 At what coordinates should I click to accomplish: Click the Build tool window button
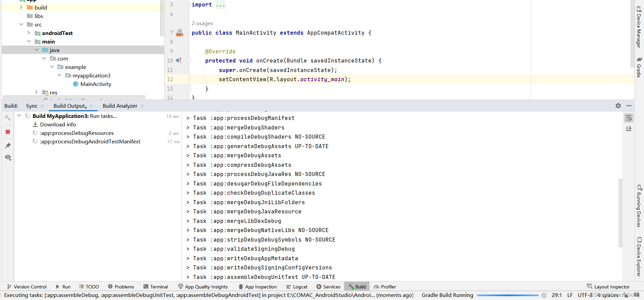[x=357, y=287]
